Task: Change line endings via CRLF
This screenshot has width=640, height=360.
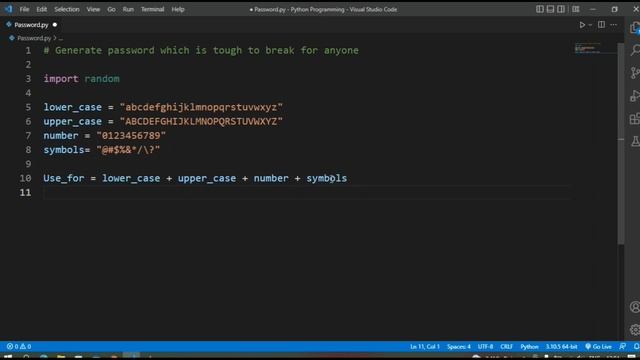Action: click(506, 347)
